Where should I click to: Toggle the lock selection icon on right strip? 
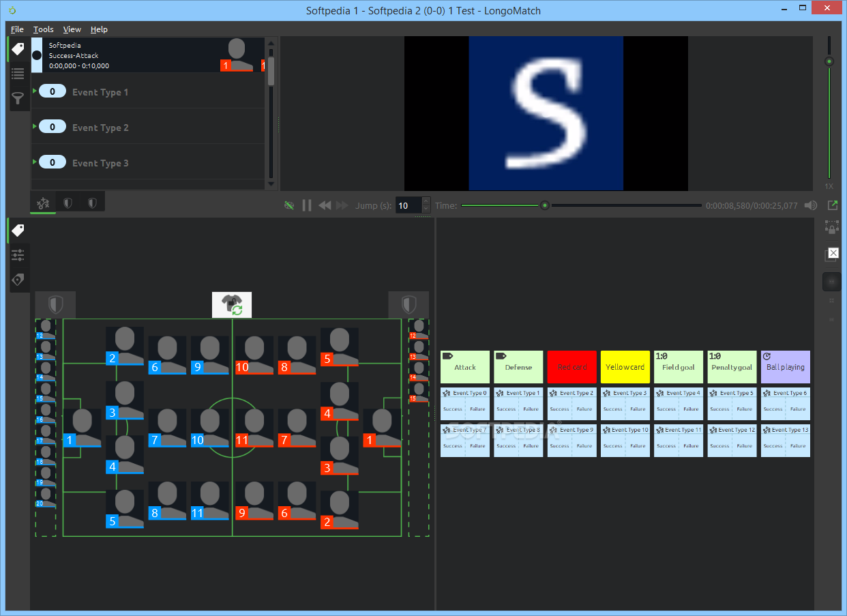[x=831, y=226]
